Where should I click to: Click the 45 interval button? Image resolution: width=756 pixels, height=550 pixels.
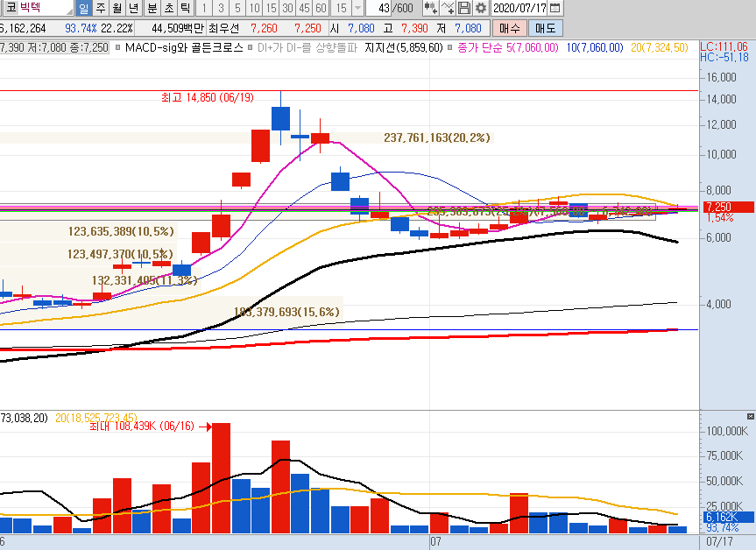point(304,8)
